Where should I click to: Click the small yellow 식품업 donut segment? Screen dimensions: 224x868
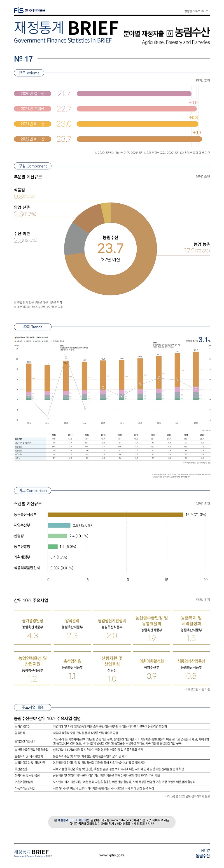point(106,213)
